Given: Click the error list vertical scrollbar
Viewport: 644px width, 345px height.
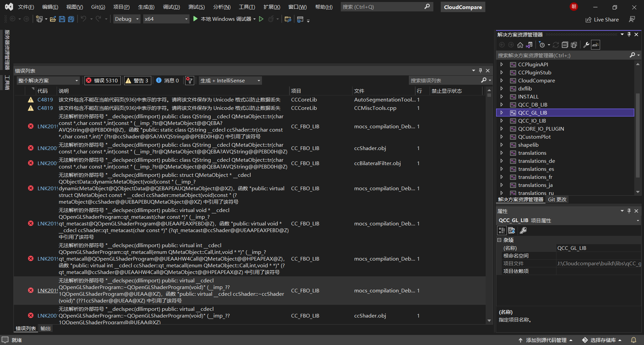Looking at the screenshot, I should [x=489, y=205].
